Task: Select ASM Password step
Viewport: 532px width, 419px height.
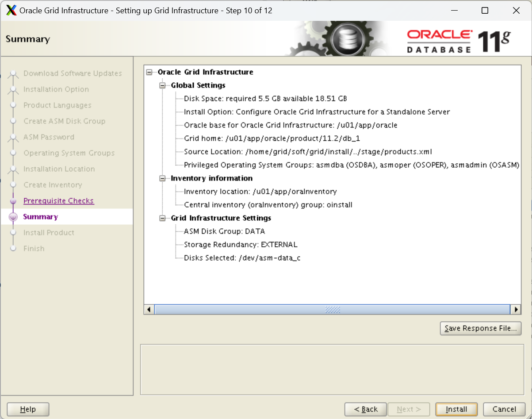Action: click(49, 137)
